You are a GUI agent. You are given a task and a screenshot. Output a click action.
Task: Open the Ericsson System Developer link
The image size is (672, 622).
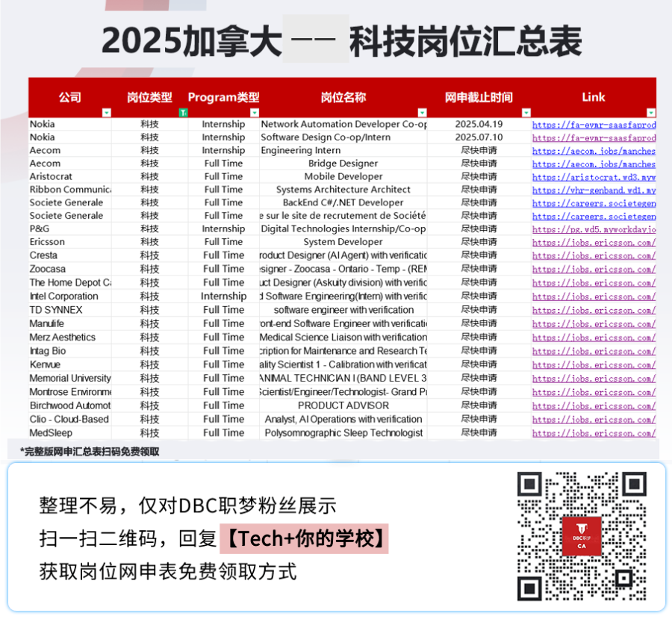(594, 243)
